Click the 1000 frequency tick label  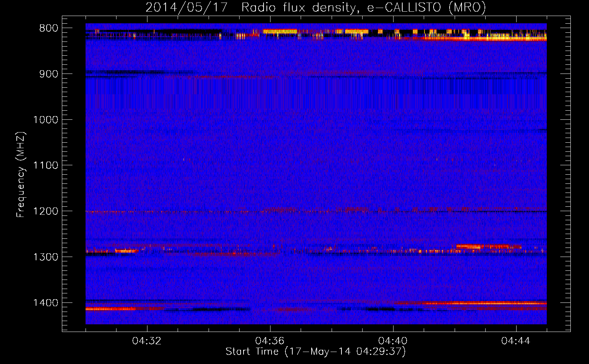click(46, 120)
